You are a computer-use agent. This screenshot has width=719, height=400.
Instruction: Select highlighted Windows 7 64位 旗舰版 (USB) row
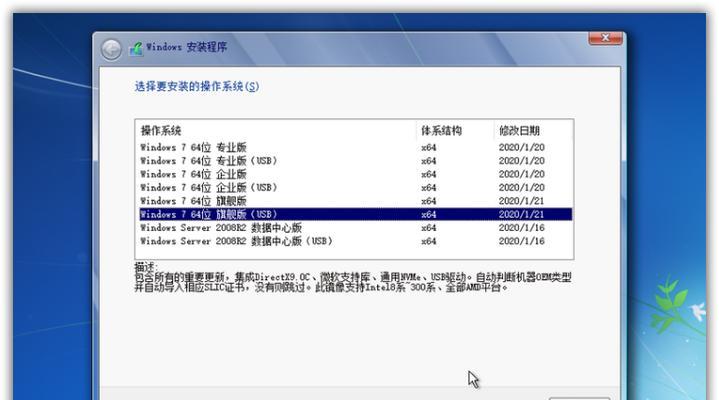355,214
